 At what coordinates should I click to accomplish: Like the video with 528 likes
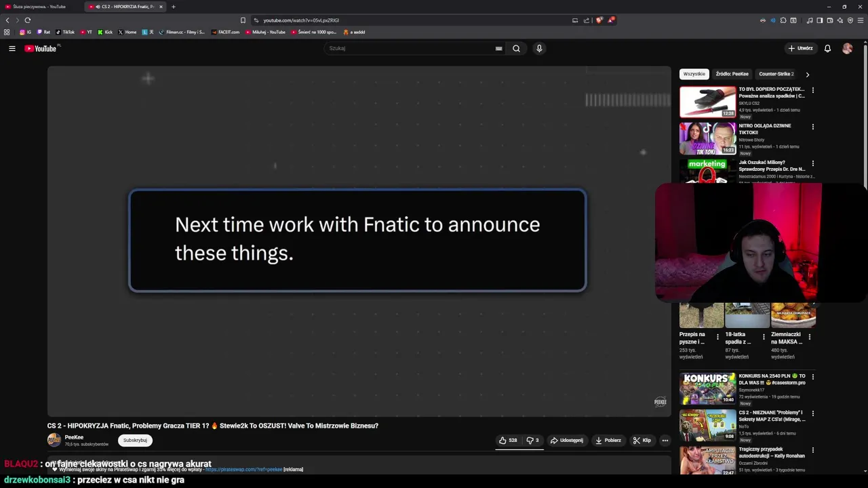click(508, 441)
